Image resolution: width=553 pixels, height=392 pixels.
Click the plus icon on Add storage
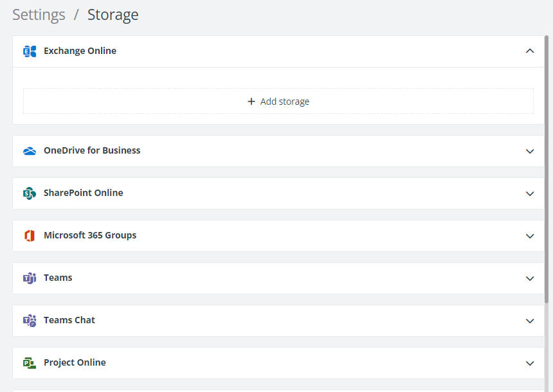[251, 101]
